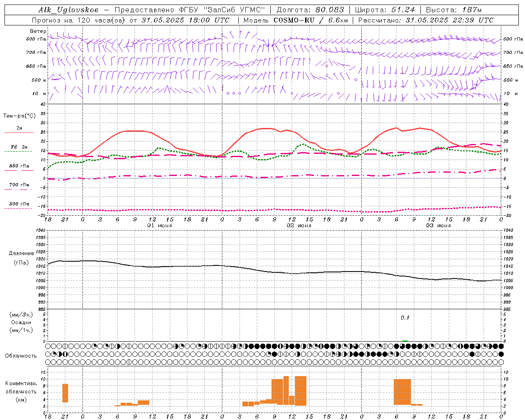Screen dimensions: 525x420
Task: Click the 500 гПа temperature legend line
Action: click(x=18, y=208)
